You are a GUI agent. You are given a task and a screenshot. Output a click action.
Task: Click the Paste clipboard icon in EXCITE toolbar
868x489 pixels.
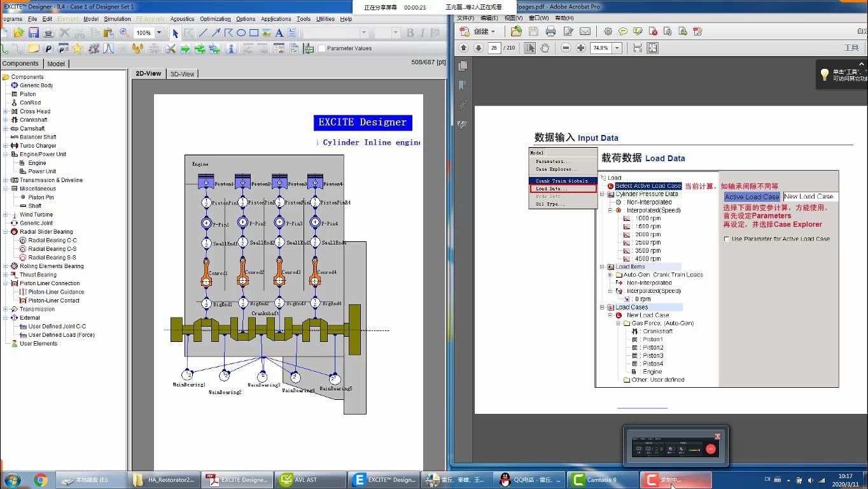click(x=109, y=32)
